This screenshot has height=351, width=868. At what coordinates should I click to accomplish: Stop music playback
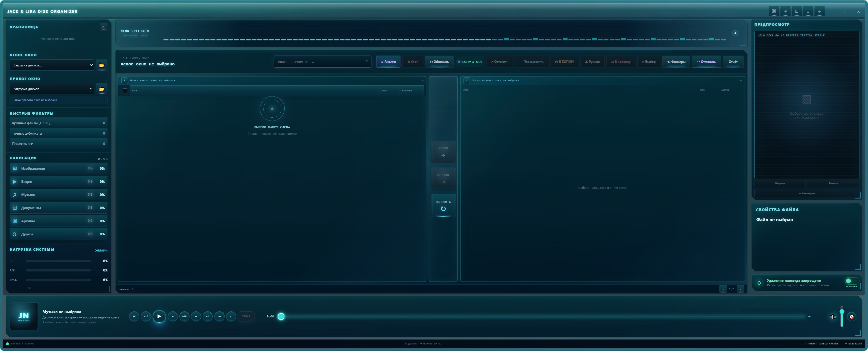coord(173,316)
